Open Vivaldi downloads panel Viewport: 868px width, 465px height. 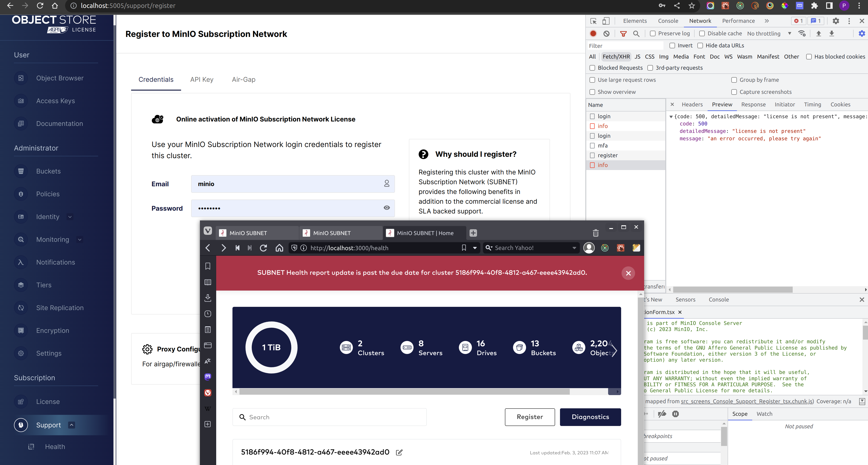point(208,298)
